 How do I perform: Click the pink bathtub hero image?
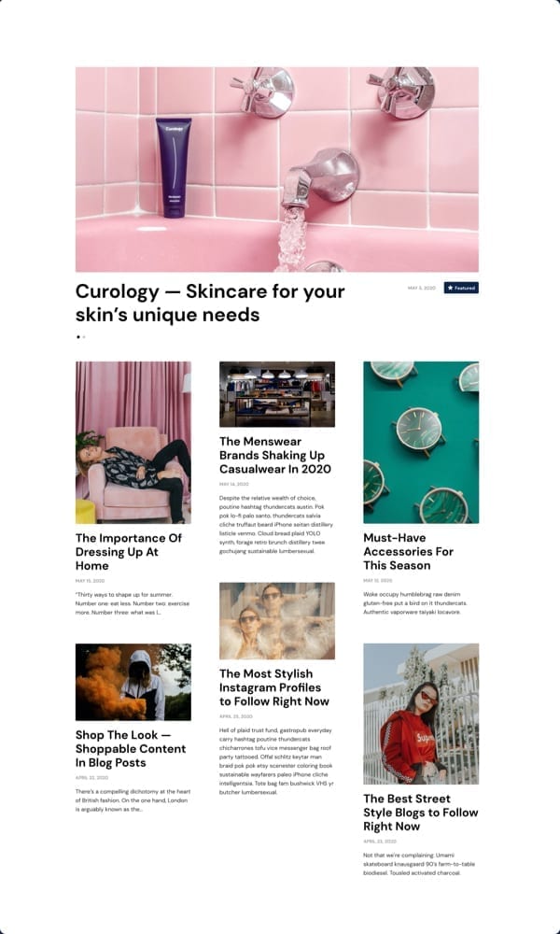pos(276,169)
